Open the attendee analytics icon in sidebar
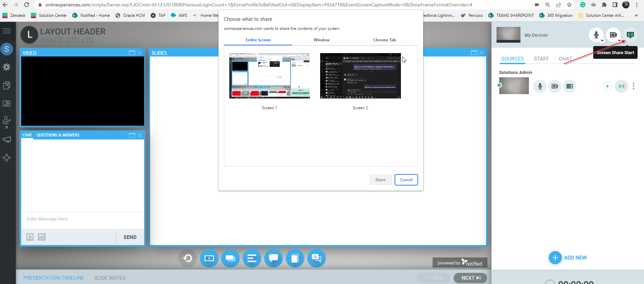The width and height of the screenshot is (644, 284). 7,120
